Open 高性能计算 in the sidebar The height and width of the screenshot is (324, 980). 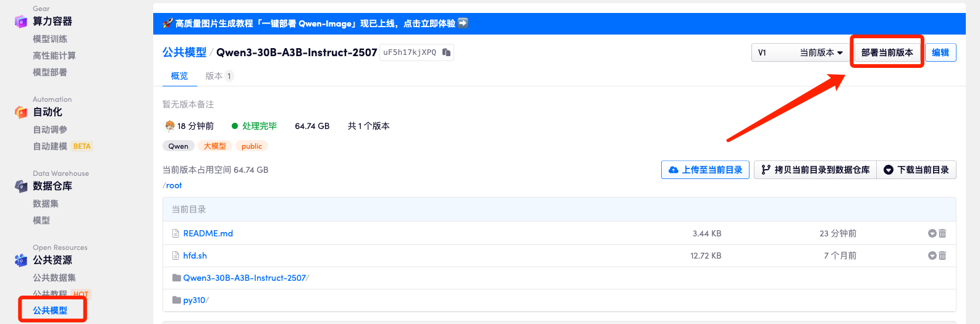pyautogui.click(x=54, y=56)
